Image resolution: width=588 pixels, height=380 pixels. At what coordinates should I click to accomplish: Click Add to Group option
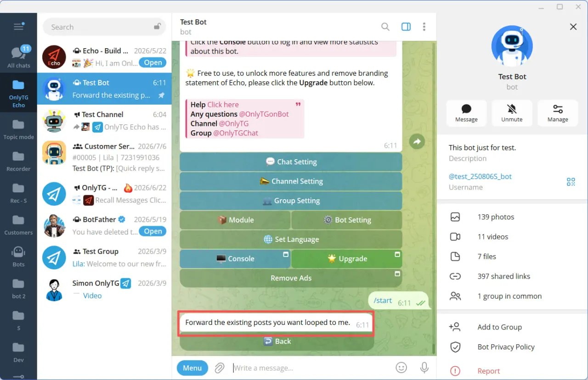tap(512, 327)
